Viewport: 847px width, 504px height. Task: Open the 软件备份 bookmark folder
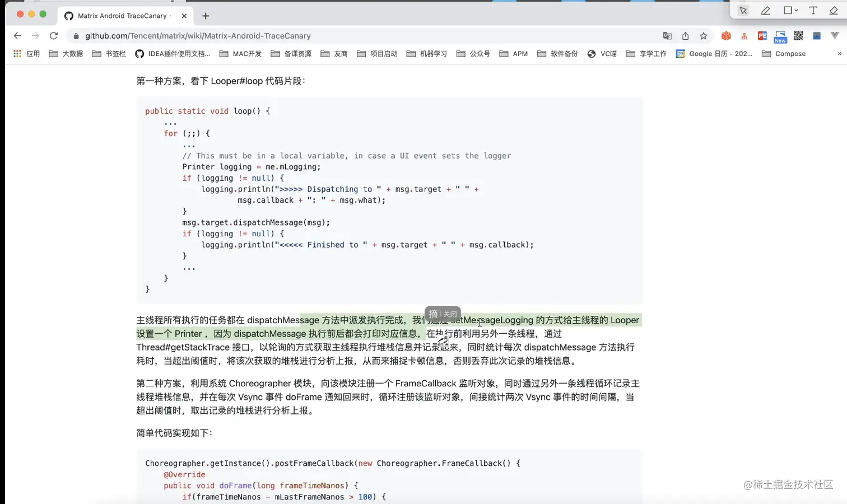tap(557, 54)
